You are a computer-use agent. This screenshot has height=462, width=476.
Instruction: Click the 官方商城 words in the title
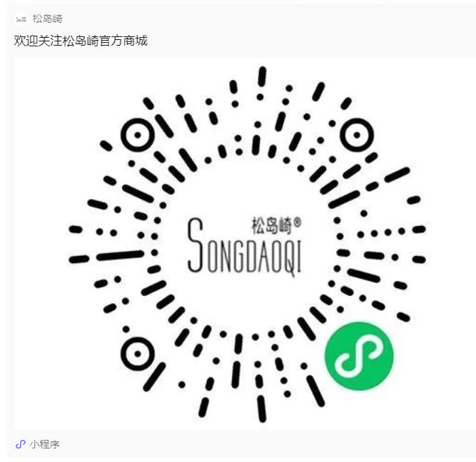click(123, 41)
